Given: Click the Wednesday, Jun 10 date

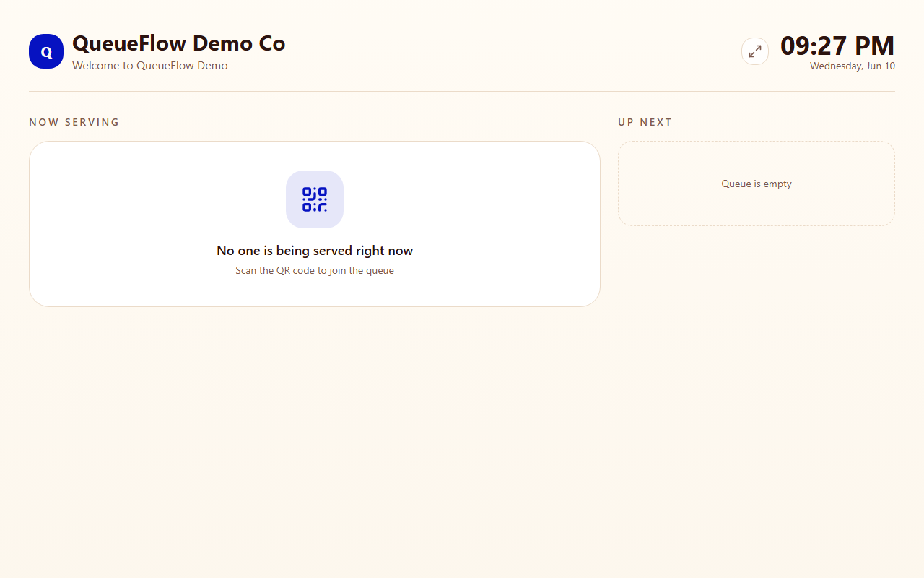Looking at the screenshot, I should click(x=853, y=66).
